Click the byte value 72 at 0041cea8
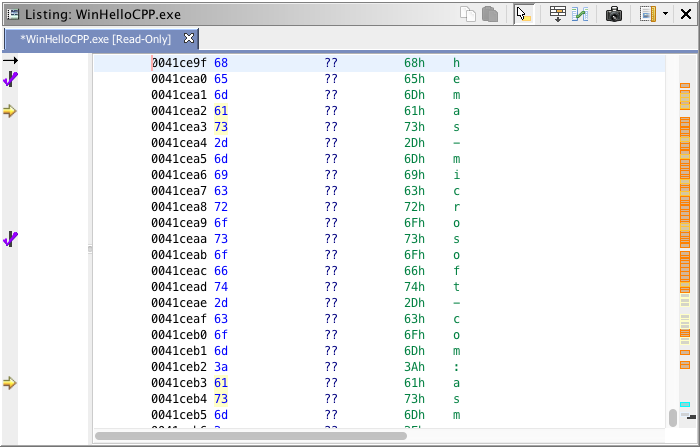700x447 pixels. tap(220, 207)
